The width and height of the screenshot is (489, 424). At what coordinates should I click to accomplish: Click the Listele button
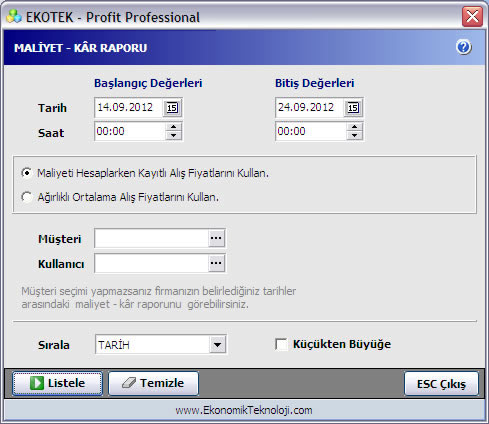tap(58, 383)
